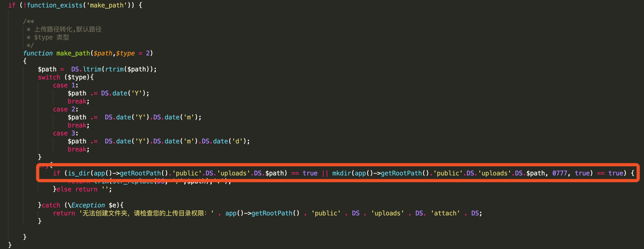Click the ltrim function call
The width and height of the screenshot is (644, 249).
(92, 69)
